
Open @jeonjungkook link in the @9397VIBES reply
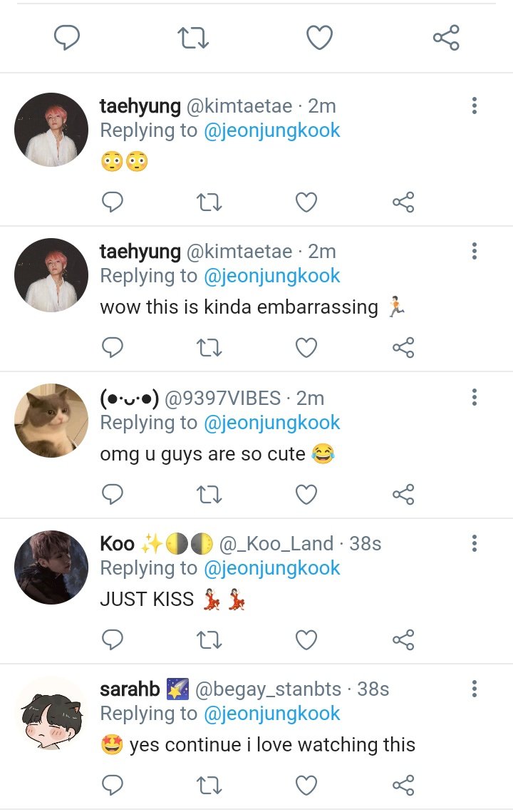point(271,423)
